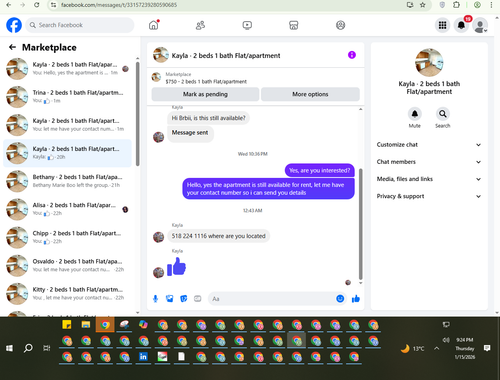
Task: Open the top Kayla conversation from 1m ago
Action: pyautogui.click(x=67, y=69)
